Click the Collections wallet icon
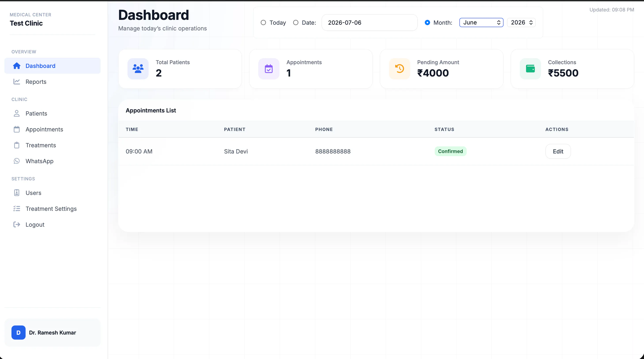 pos(530,69)
